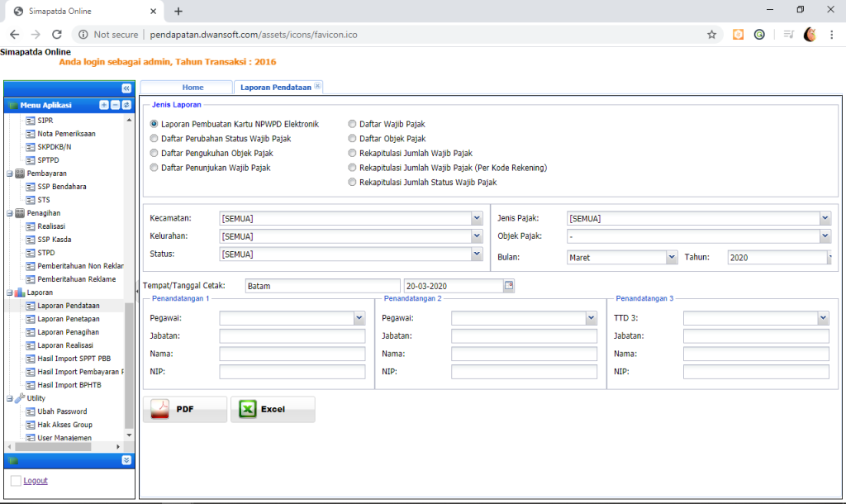Click the orange browser extension icon
Screen dimensions: 846x504
(x=738, y=35)
